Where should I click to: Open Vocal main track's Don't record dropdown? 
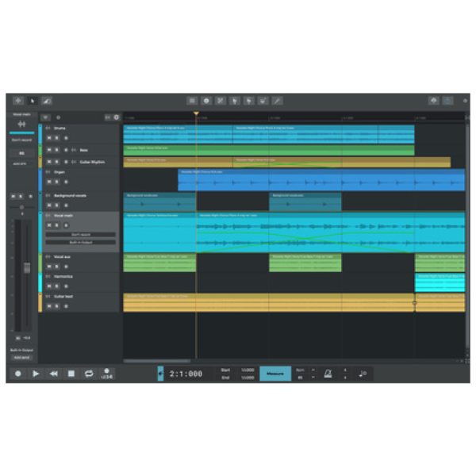click(80, 235)
